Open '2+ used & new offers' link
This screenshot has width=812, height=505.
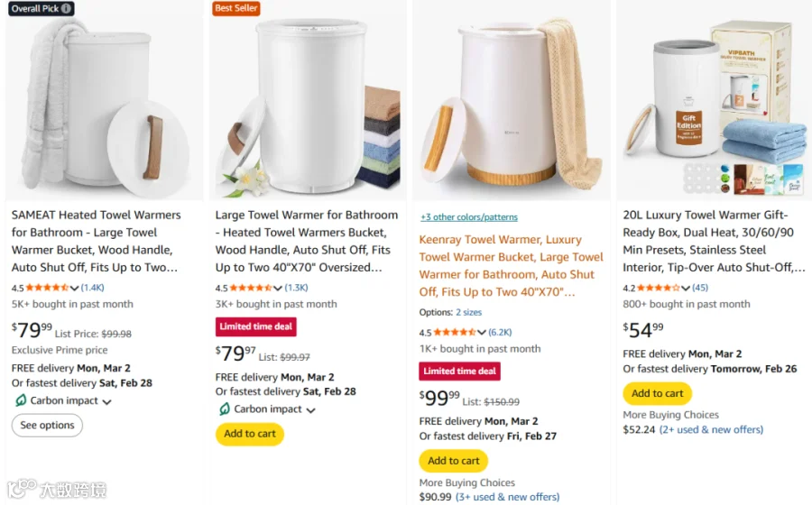click(x=711, y=429)
